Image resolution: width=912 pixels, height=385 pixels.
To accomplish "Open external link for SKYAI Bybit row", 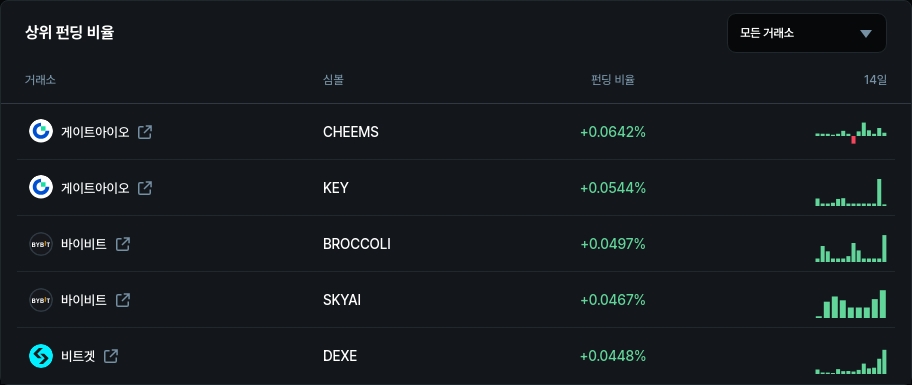I will 123,300.
